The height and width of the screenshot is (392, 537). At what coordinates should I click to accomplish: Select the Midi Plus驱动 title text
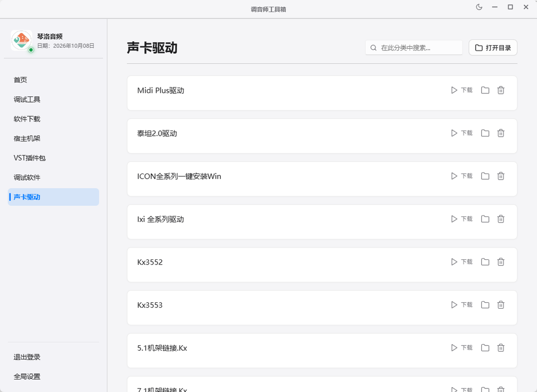click(160, 90)
